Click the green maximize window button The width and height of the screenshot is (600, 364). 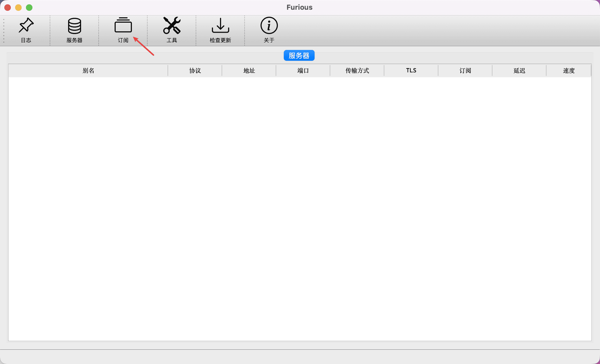[x=29, y=8]
